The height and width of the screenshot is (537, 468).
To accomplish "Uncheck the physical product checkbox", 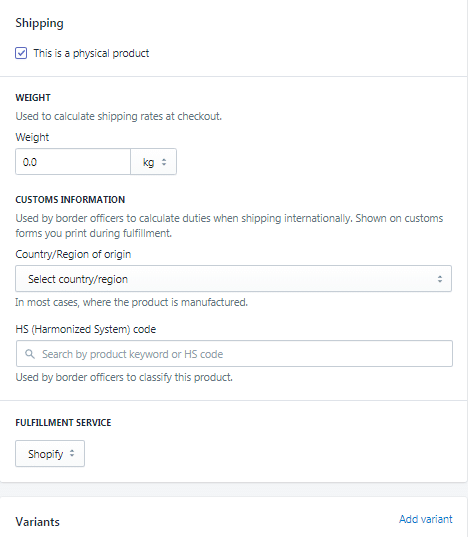I will pyautogui.click(x=21, y=53).
